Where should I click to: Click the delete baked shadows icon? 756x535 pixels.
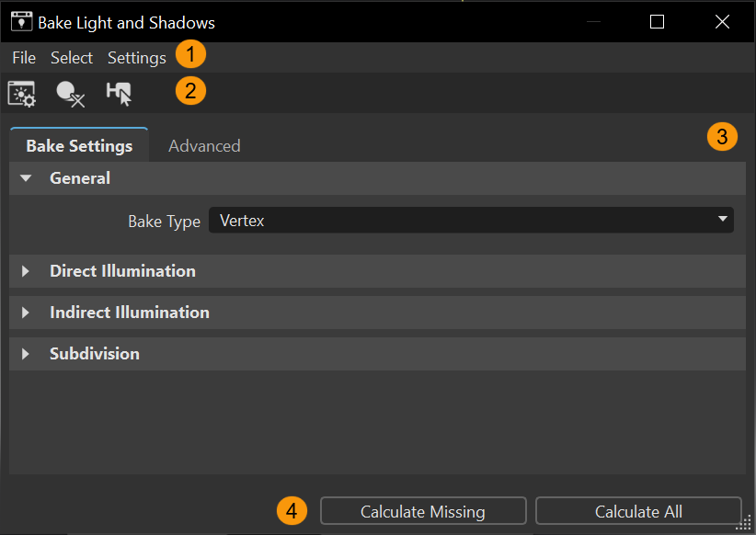pyautogui.click(x=70, y=94)
